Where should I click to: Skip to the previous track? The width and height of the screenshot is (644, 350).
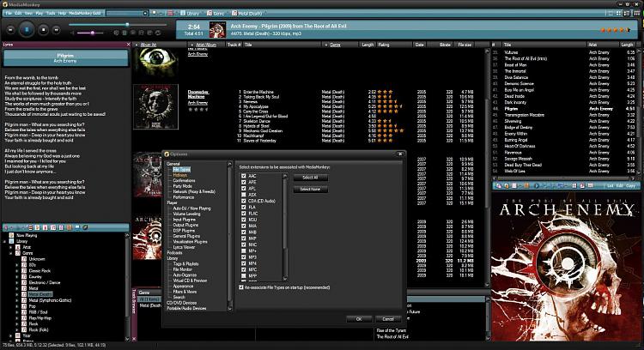(x=11, y=29)
